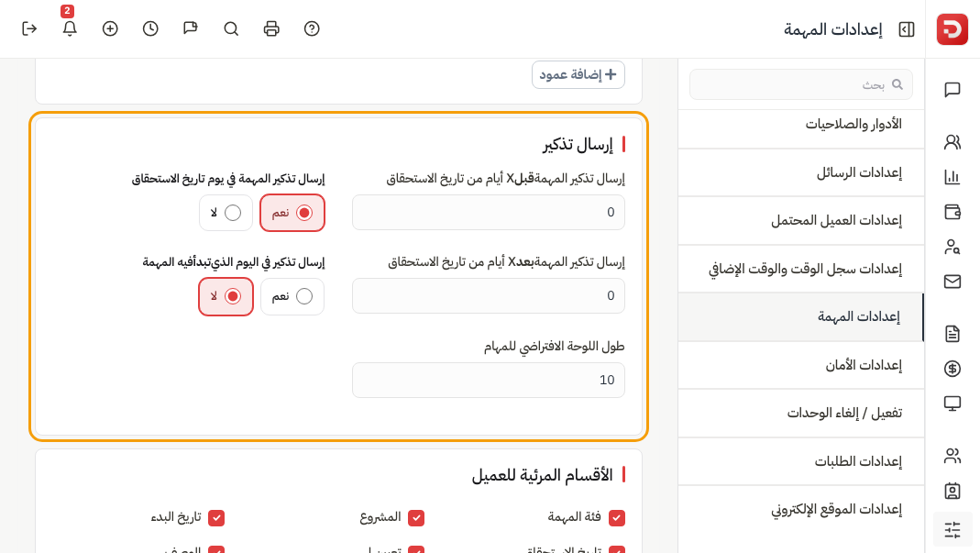Open dollar finance sidebar icon
980x553 pixels.
[952, 369]
